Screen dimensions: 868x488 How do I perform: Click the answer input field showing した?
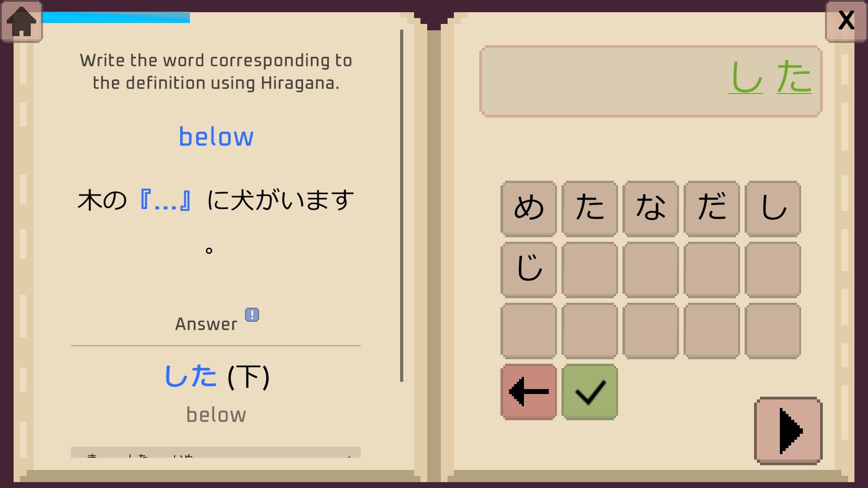(x=651, y=81)
